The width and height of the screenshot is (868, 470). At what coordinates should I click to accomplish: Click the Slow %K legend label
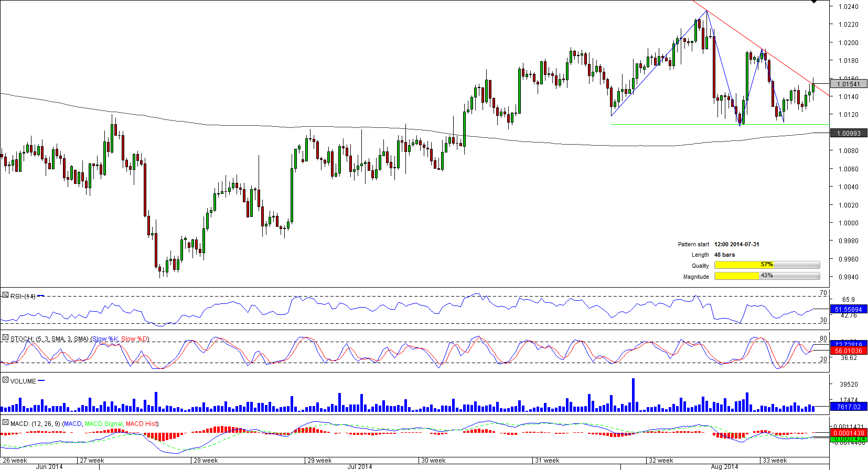pos(105,339)
